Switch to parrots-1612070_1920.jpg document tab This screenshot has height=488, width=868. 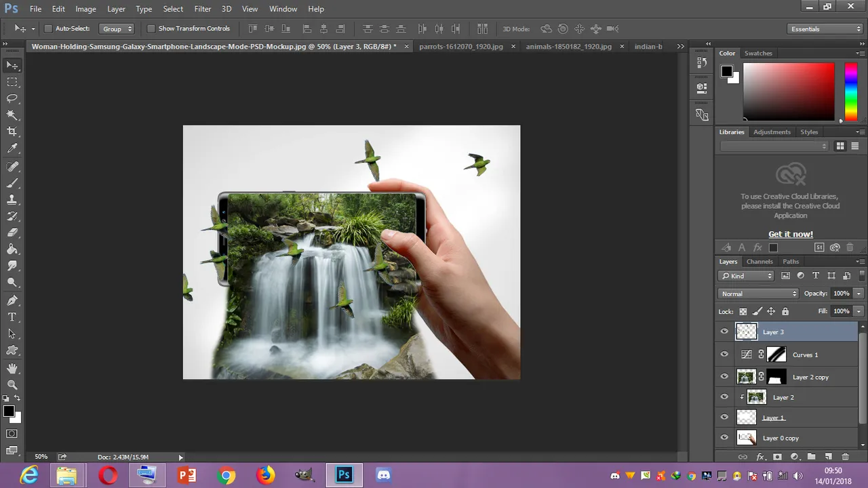click(x=461, y=46)
